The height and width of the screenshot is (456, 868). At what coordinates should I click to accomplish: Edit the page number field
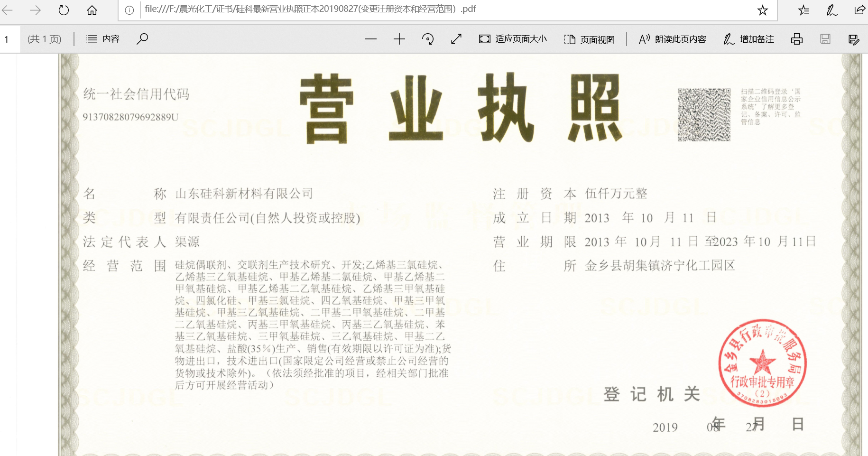[x=9, y=39]
